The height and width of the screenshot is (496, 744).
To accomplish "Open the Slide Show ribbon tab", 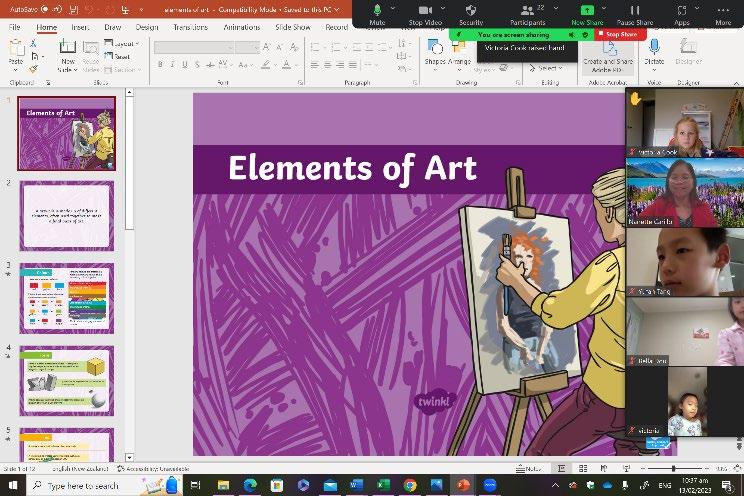I will pyautogui.click(x=293, y=27).
